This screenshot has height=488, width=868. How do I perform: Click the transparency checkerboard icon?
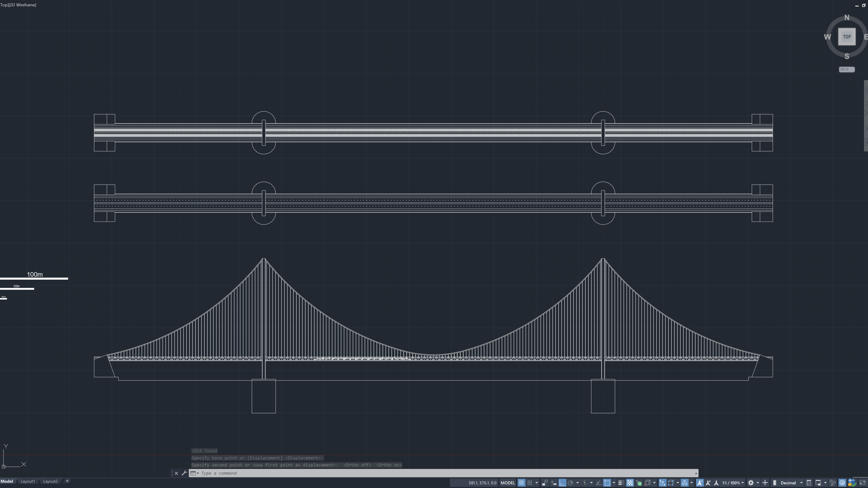(630, 483)
